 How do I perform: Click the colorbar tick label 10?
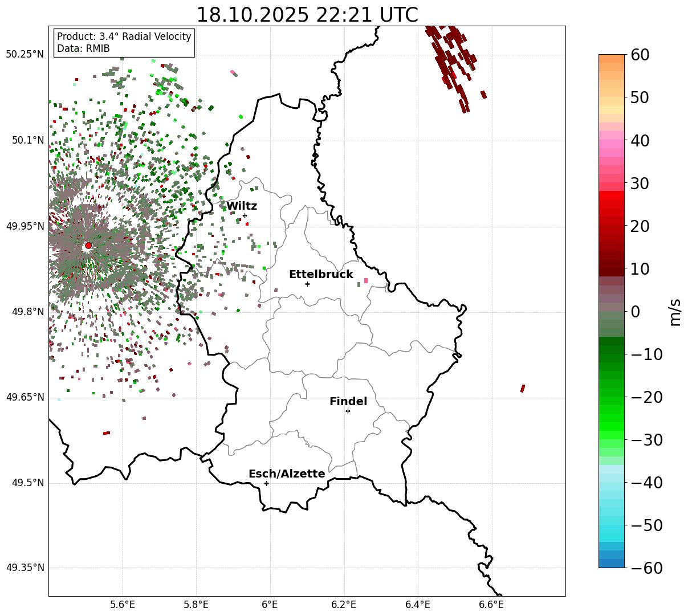[x=641, y=269]
